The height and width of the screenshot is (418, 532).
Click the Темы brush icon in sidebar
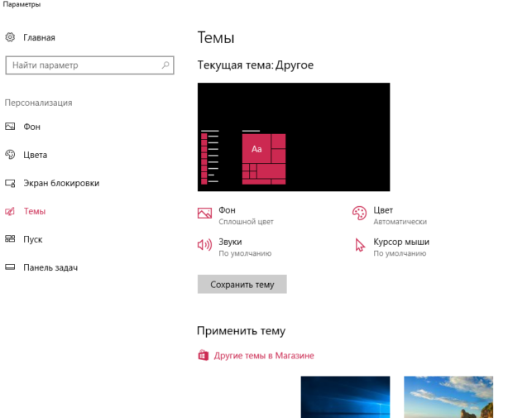(x=10, y=211)
